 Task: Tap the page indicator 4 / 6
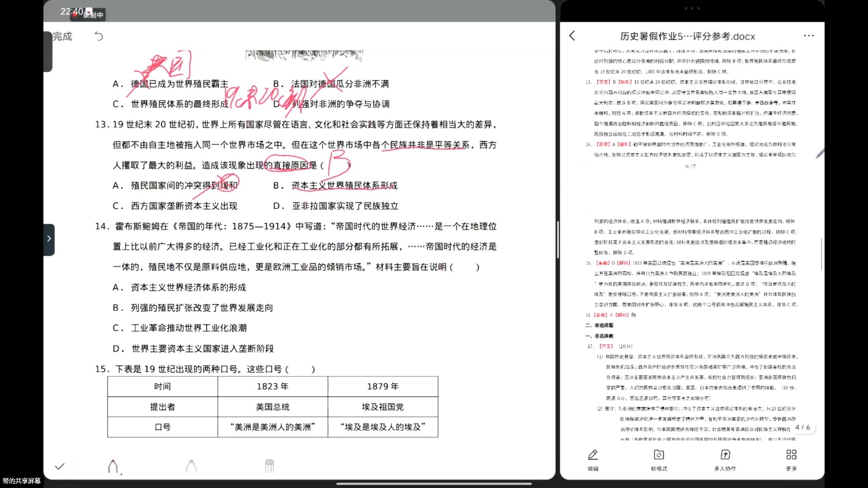[802, 427]
